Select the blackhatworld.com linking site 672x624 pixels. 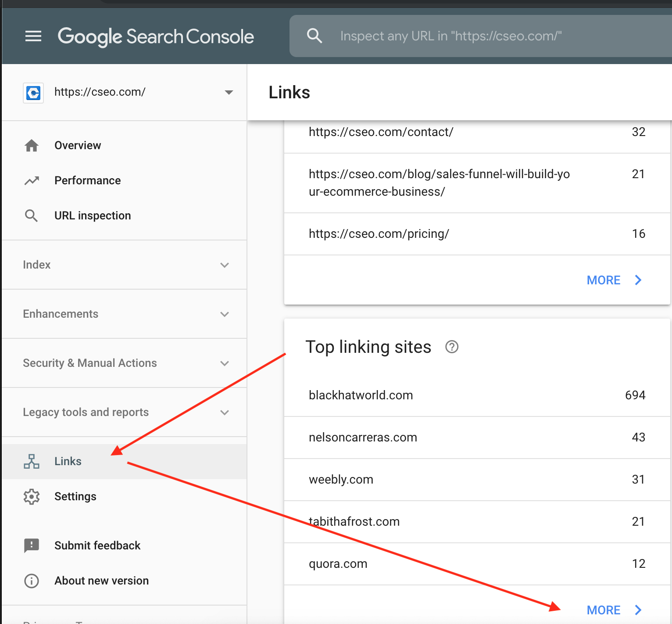point(477,395)
